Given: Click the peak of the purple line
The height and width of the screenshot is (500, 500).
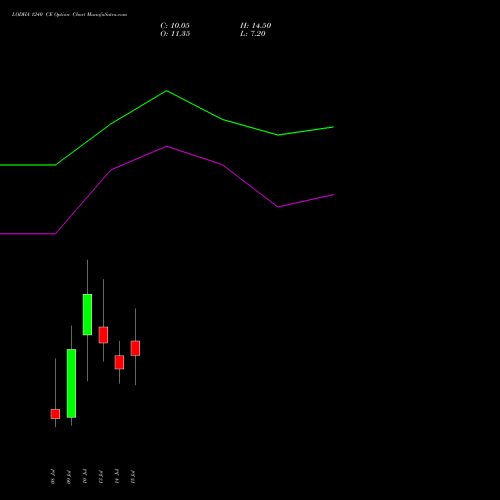Looking at the screenshot, I should click(167, 146).
